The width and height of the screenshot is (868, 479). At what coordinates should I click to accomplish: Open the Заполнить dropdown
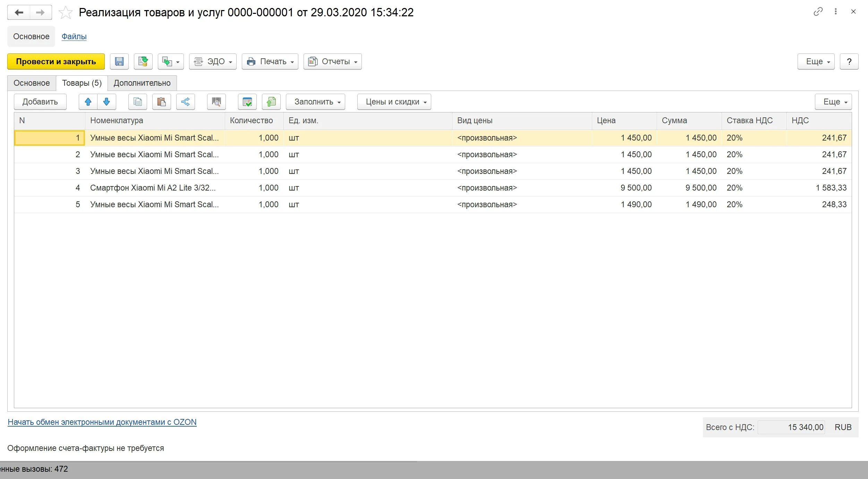315,102
